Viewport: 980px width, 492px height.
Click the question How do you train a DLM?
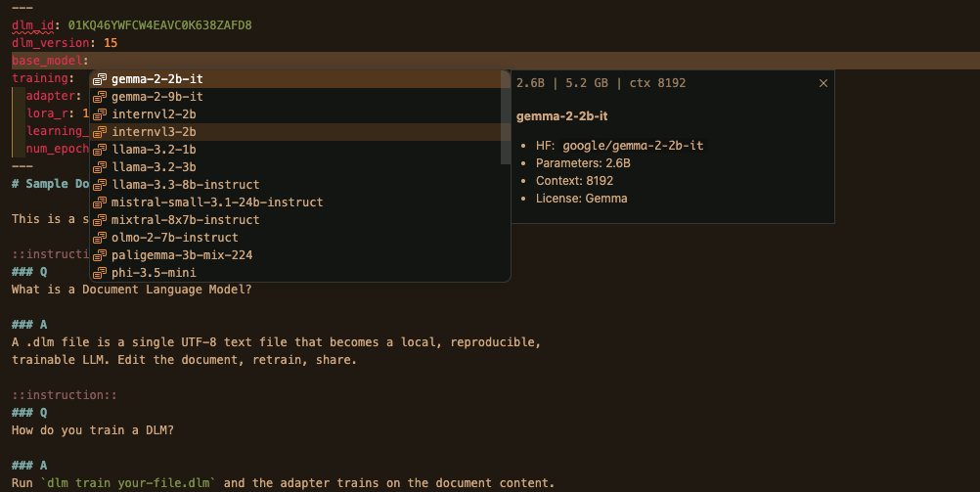93,430
